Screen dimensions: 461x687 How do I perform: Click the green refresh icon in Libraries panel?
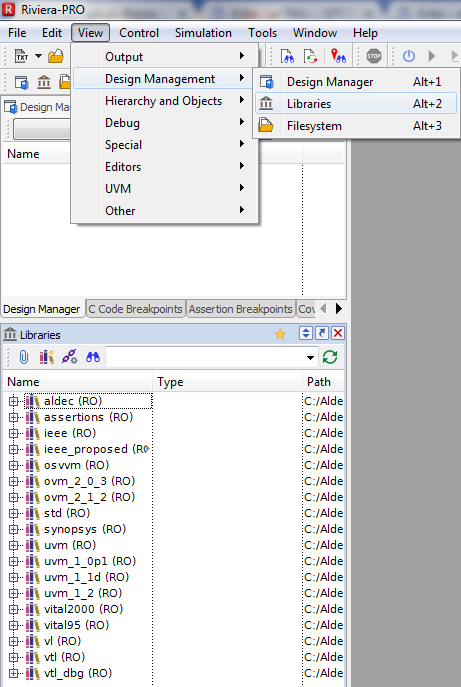330,357
